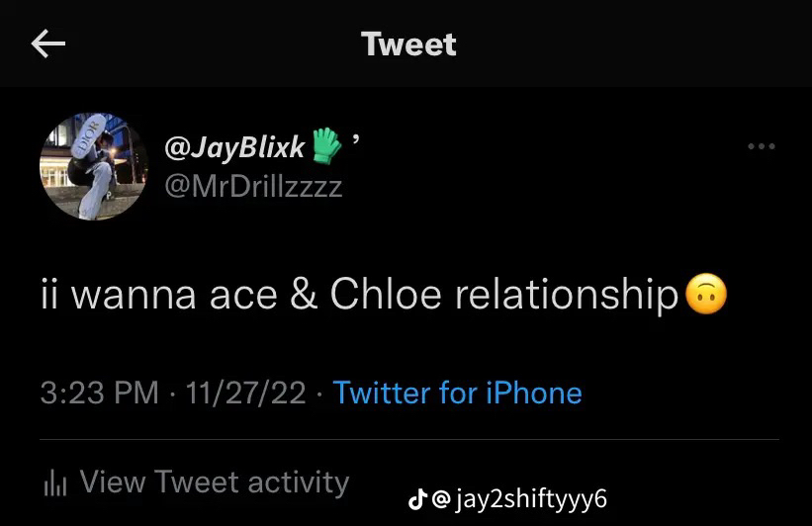Open the three-dot more options menu

(762, 146)
